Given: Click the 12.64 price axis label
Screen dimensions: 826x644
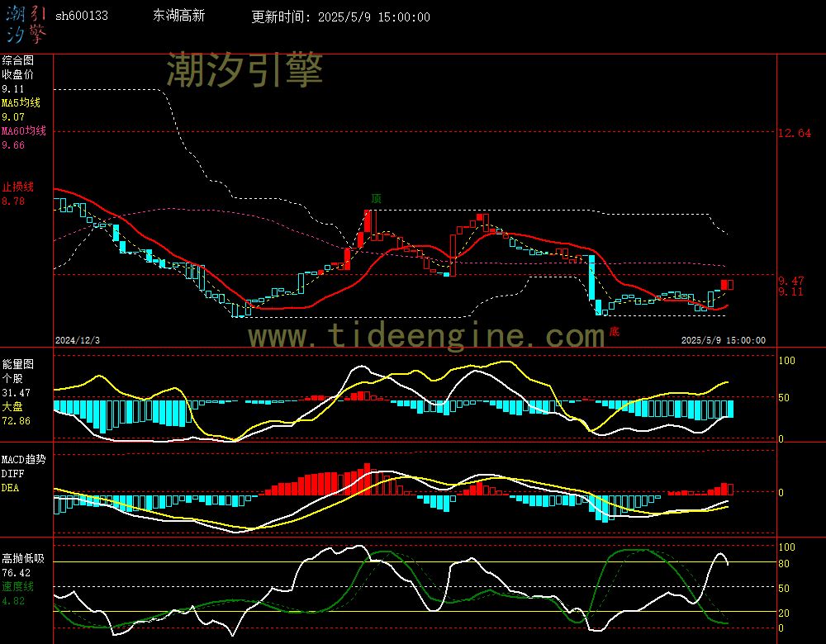Looking at the screenshot, I should click(795, 133).
